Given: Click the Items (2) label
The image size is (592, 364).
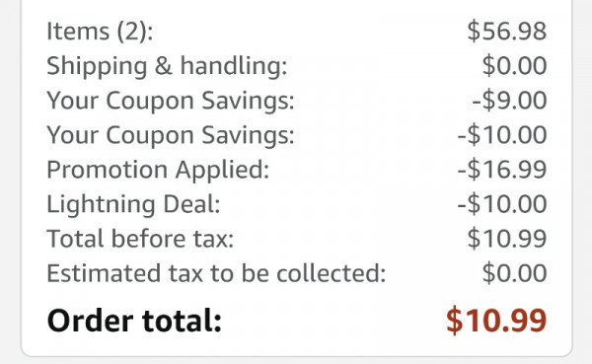Looking at the screenshot, I should tap(100, 32).
